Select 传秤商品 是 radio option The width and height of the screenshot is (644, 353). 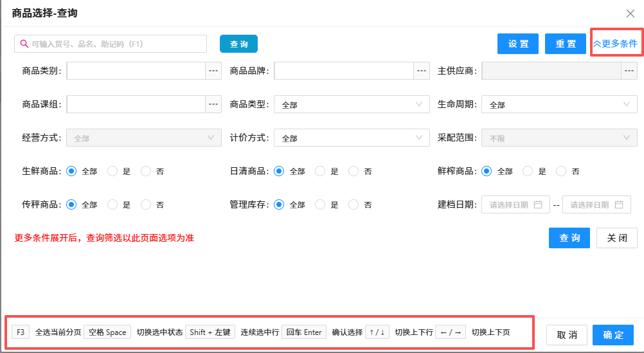point(112,204)
